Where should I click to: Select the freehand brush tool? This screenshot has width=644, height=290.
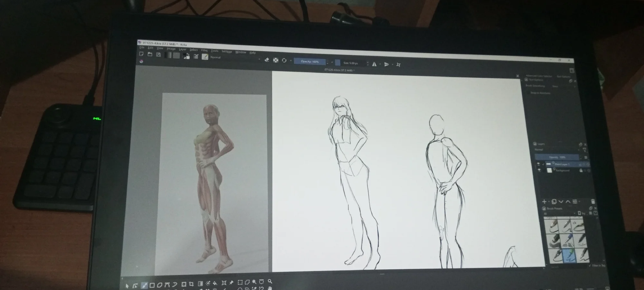pyautogui.click(x=144, y=285)
